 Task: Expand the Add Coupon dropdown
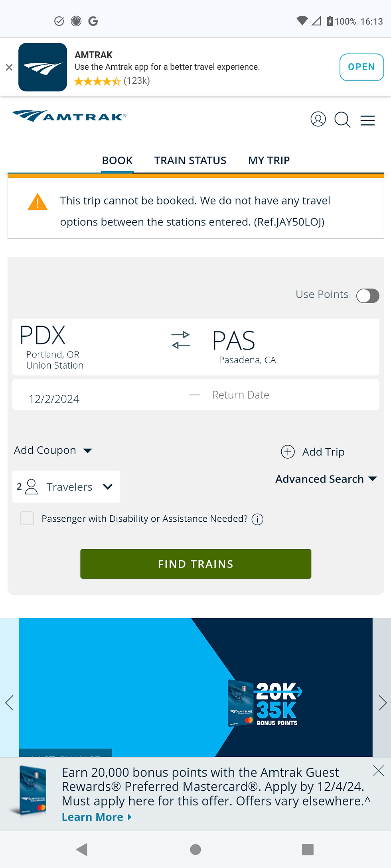coord(53,450)
